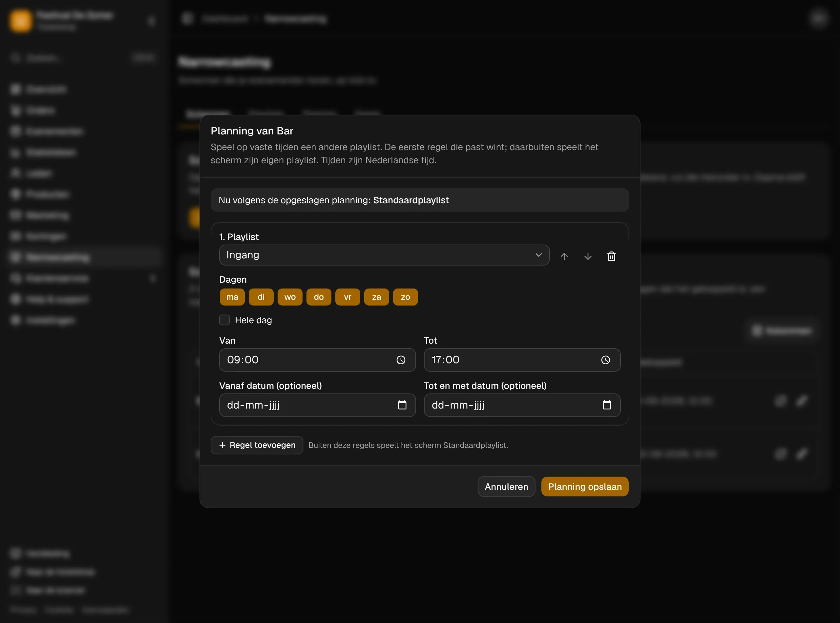Toggle the di day chip
Screen dimensions: 840x623
(261, 297)
